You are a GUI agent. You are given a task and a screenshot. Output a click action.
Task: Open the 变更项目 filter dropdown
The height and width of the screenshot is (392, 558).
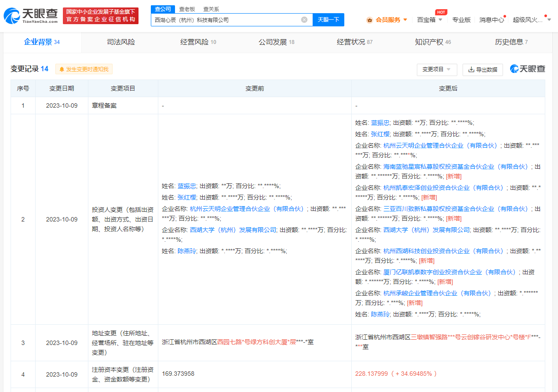click(x=437, y=69)
